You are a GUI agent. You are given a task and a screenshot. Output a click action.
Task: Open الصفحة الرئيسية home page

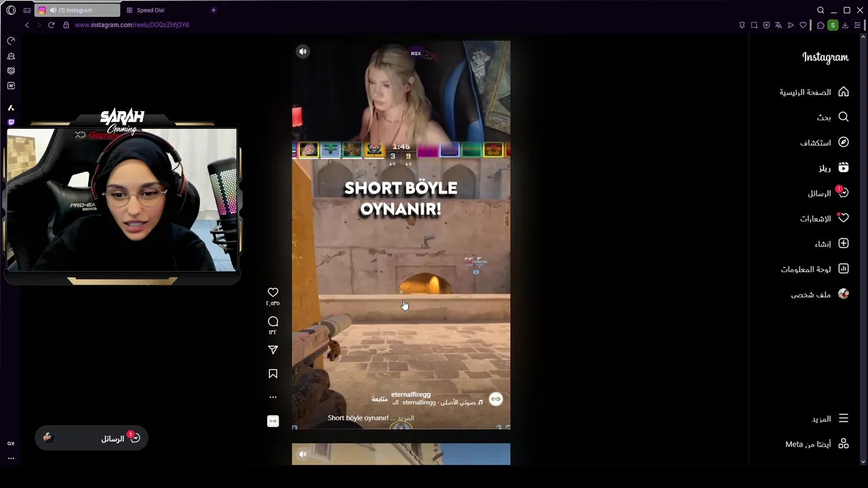tap(814, 92)
